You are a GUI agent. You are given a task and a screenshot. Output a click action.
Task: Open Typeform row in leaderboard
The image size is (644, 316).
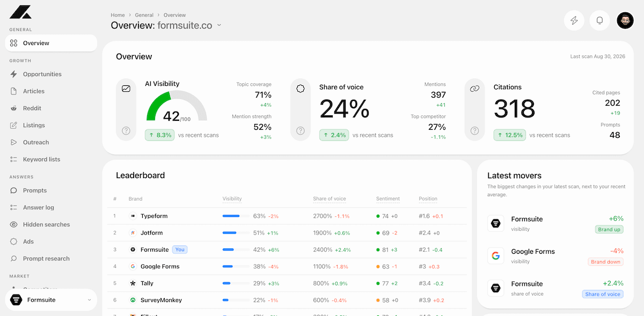click(x=287, y=216)
